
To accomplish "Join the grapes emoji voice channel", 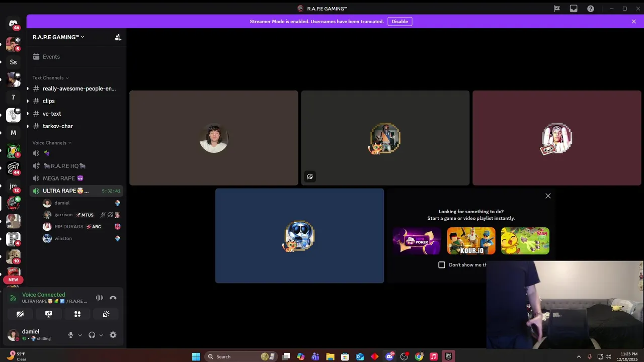I will pyautogui.click(x=75, y=153).
